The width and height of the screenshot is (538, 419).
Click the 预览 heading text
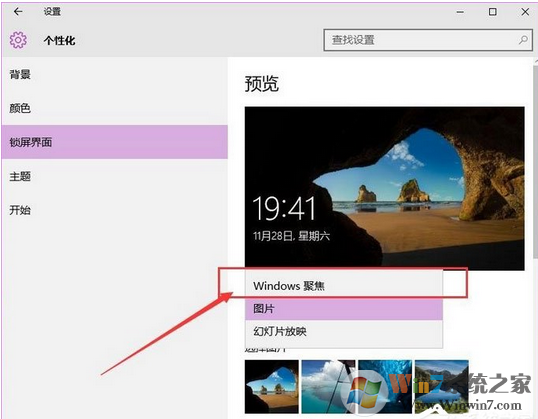click(x=261, y=83)
